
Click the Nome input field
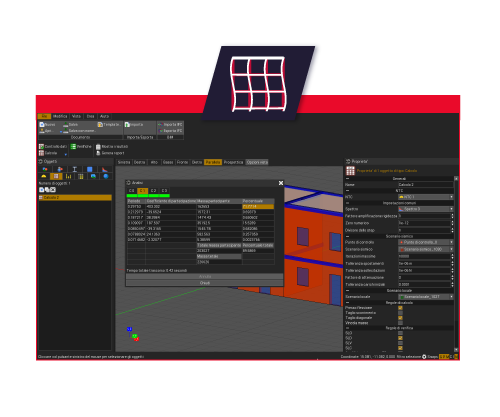click(x=426, y=185)
